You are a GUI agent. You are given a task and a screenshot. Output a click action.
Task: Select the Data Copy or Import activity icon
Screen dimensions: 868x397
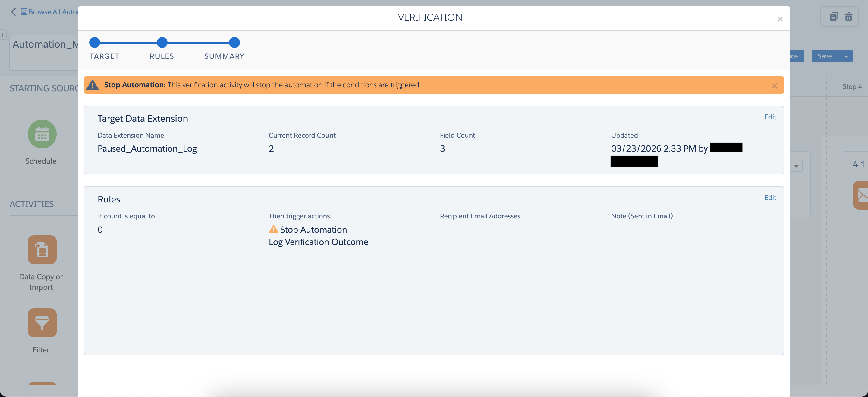coord(42,249)
